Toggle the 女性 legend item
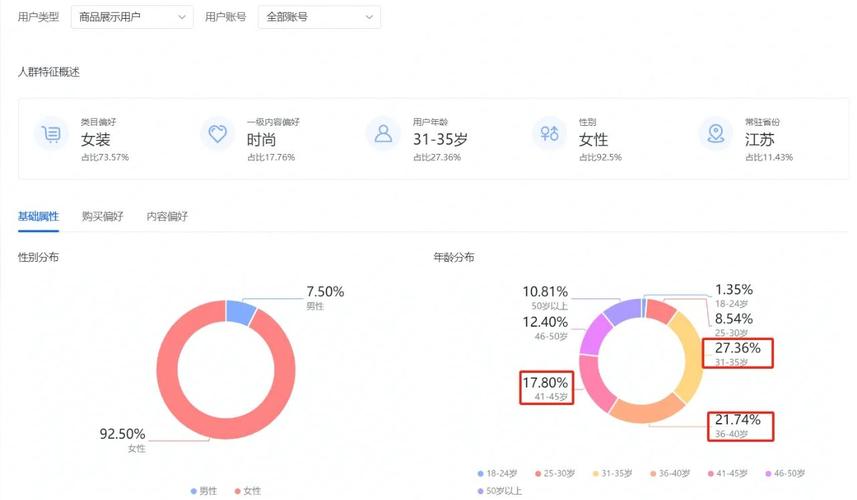The height and width of the screenshot is (500, 857). 247,491
